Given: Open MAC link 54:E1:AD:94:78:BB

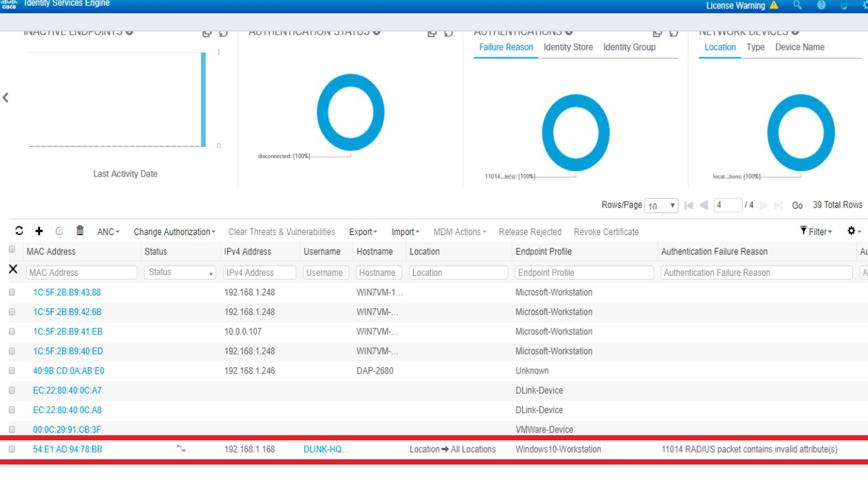Looking at the screenshot, I should click(x=67, y=449).
